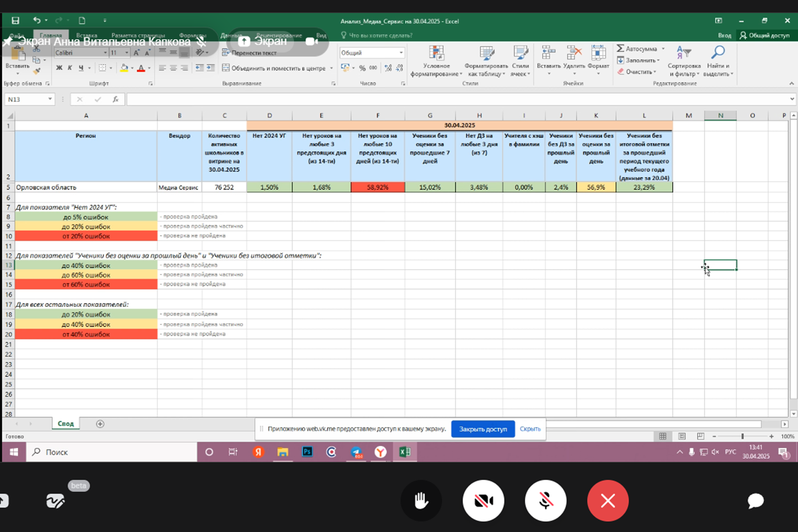Toggle the camera on in call
This screenshot has width=798, height=532.
click(x=483, y=501)
